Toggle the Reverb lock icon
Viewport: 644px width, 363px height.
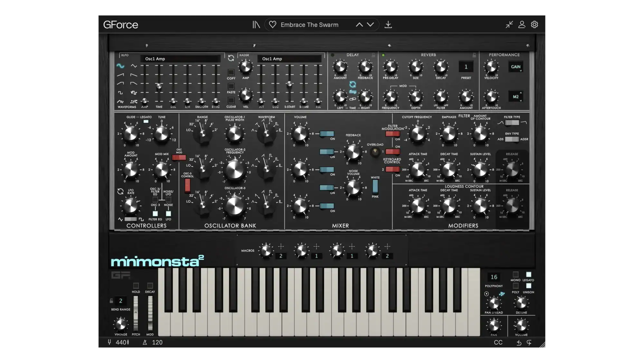pyautogui.click(x=474, y=55)
